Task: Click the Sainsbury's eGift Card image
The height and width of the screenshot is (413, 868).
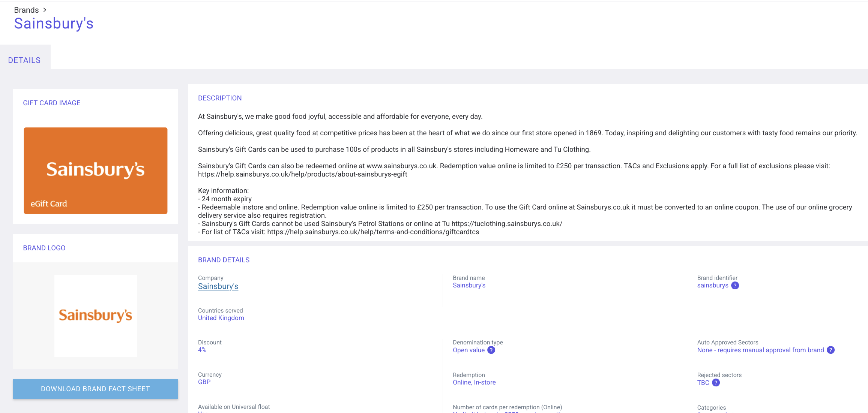Action: click(95, 171)
